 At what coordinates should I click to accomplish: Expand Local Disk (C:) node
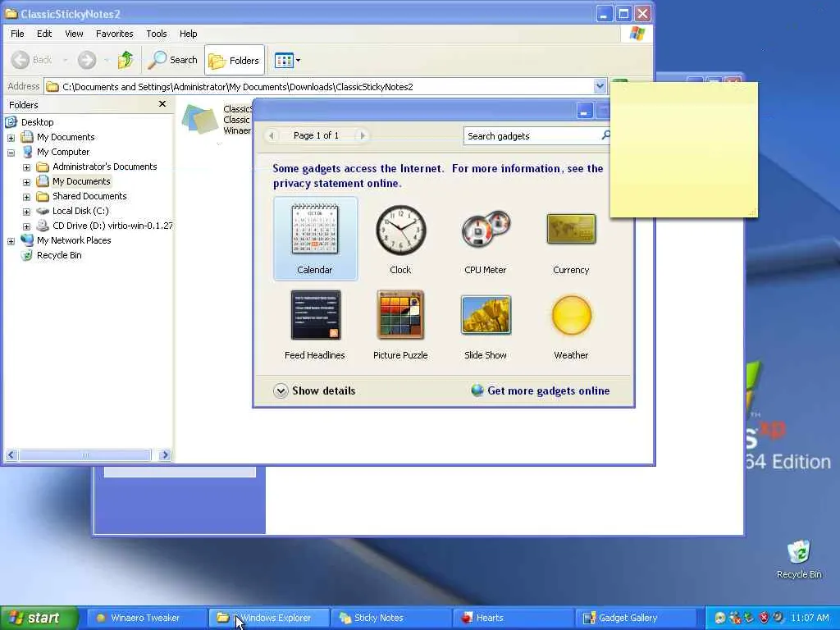tap(26, 212)
